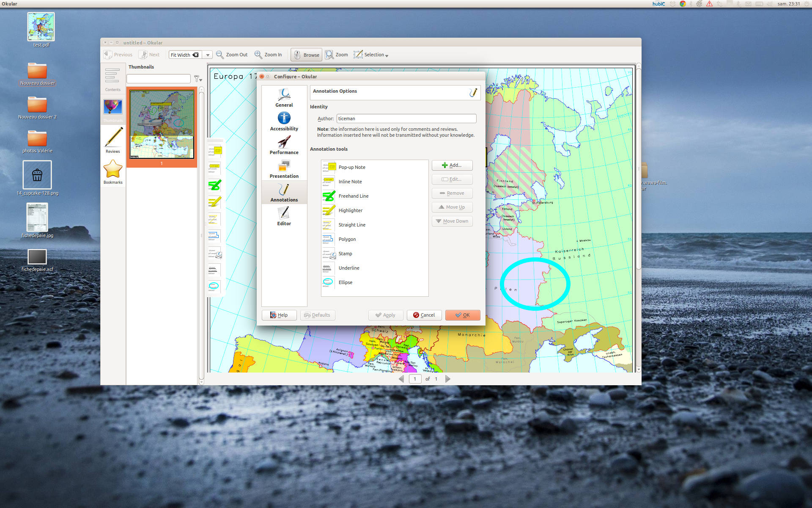Viewport: 812px width, 508px height.
Task: Go to previous page arrow at bottom
Action: (401, 379)
